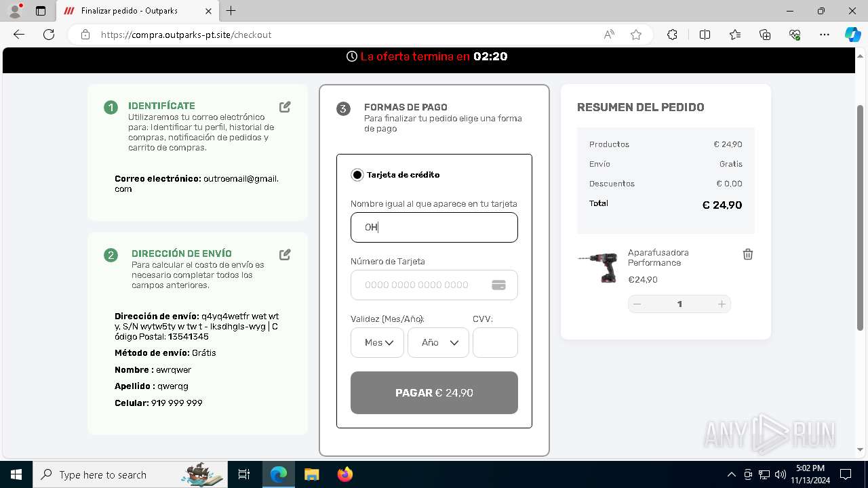868x488 pixels.
Task: Add page to favorites star icon
Action: coord(636,35)
